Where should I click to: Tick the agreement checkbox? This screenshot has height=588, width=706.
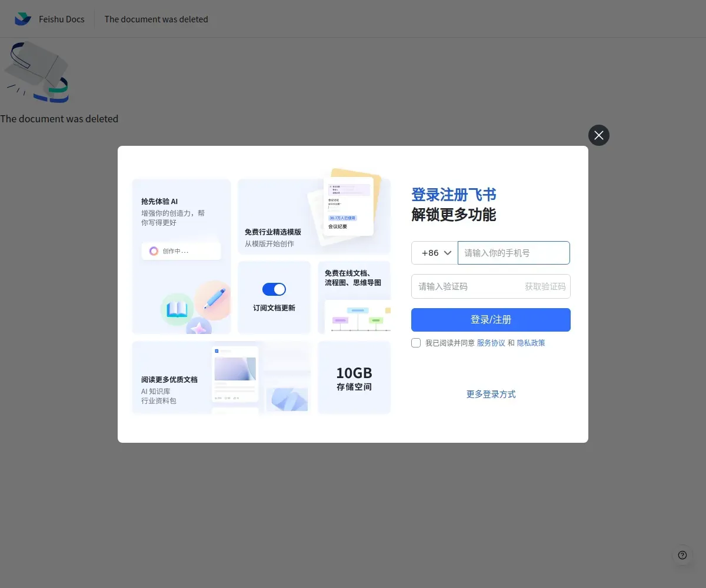(416, 343)
